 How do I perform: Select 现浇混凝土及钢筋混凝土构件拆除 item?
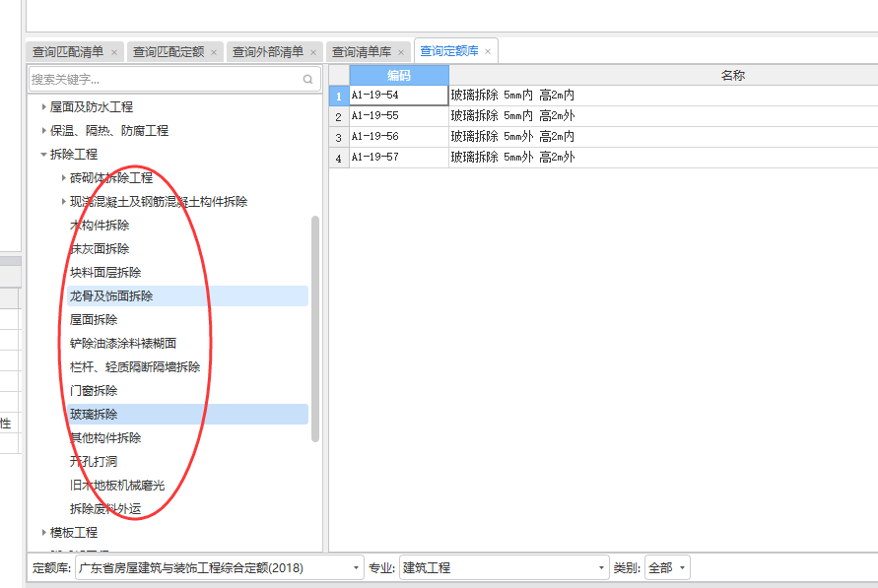click(159, 201)
